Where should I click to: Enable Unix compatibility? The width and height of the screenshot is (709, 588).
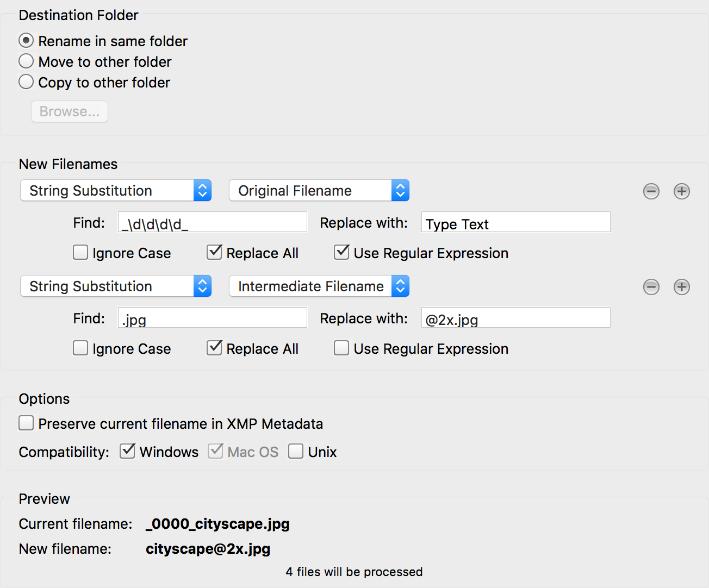pyautogui.click(x=295, y=451)
